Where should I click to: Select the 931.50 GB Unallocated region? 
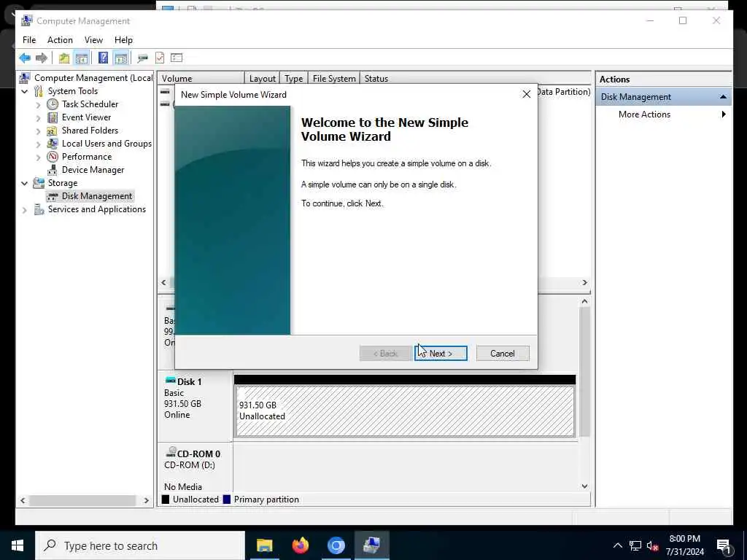pos(405,411)
